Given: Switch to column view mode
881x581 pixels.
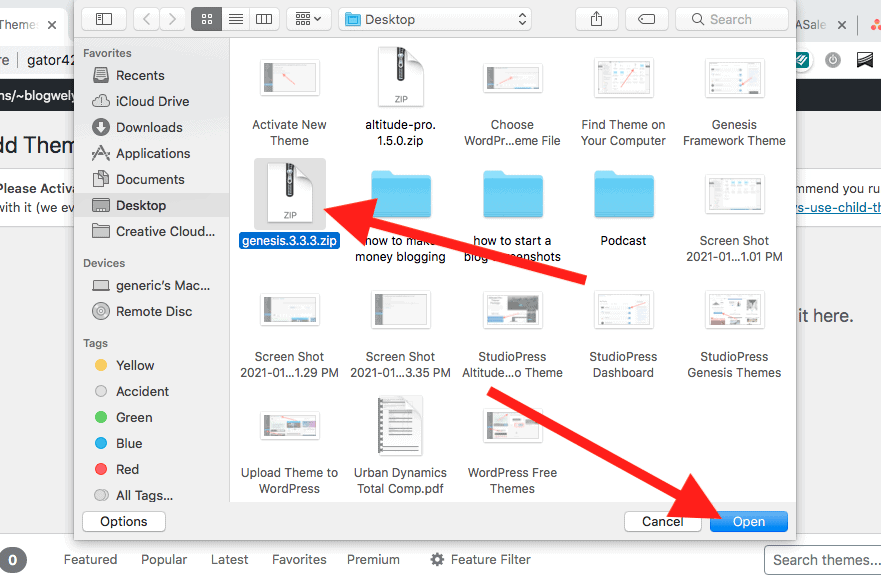Looking at the screenshot, I should (263, 19).
